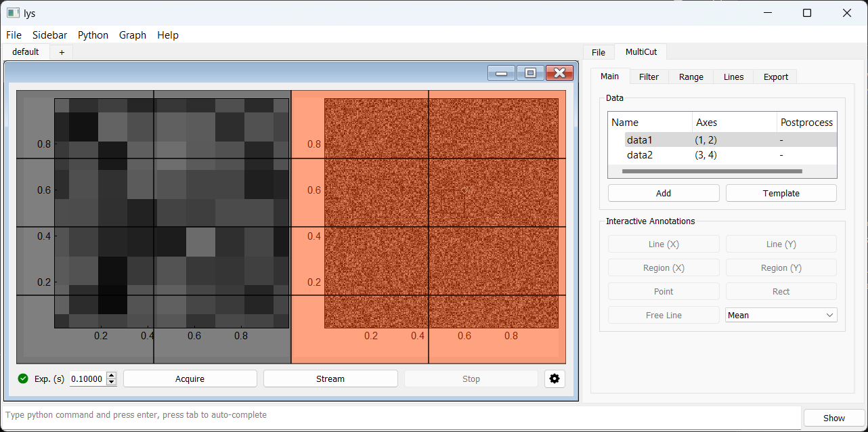
Task: Maximize the inner graph subwindow
Action: pyautogui.click(x=530, y=73)
